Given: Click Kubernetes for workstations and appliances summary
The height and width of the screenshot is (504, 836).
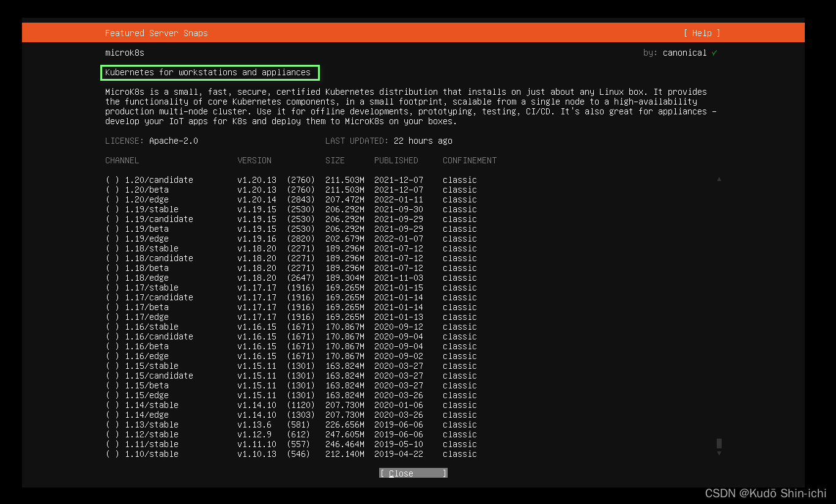Looking at the screenshot, I should (x=208, y=72).
